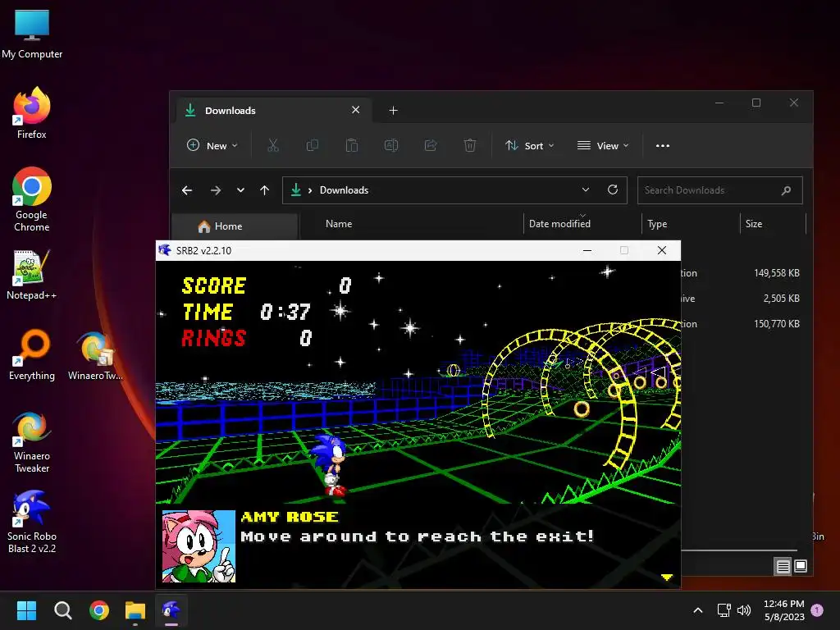Launch Everything search shortcut
The height and width of the screenshot is (630, 840).
32,354
